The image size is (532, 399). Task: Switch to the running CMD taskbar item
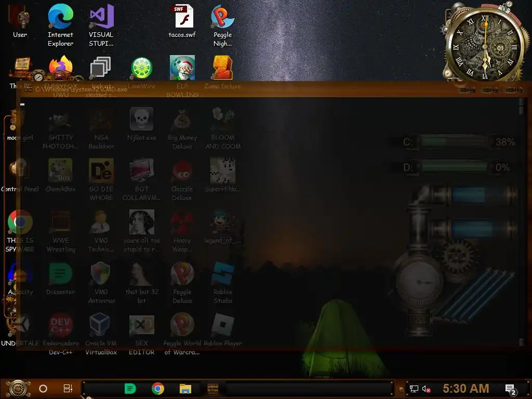tap(212, 389)
